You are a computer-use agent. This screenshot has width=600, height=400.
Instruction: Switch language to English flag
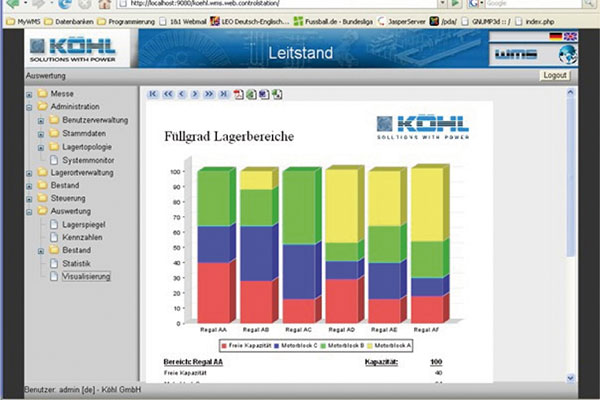click(570, 36)
